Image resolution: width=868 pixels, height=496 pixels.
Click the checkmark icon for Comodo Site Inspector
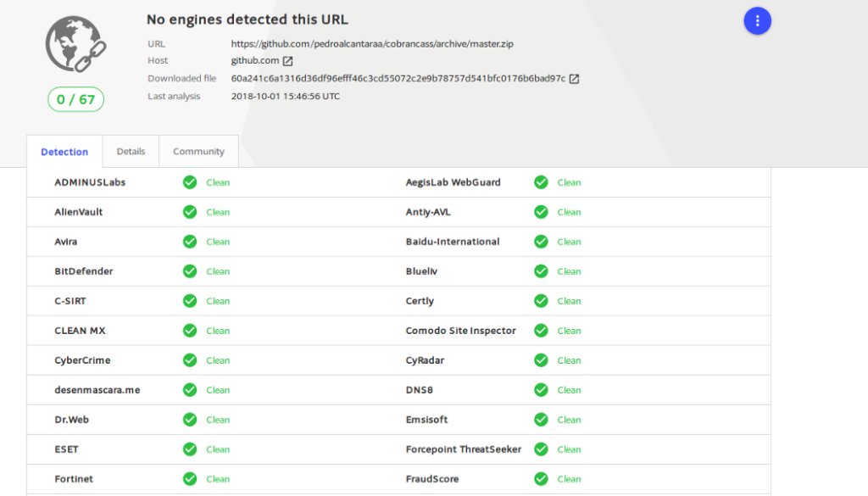[x=541, y=331]
